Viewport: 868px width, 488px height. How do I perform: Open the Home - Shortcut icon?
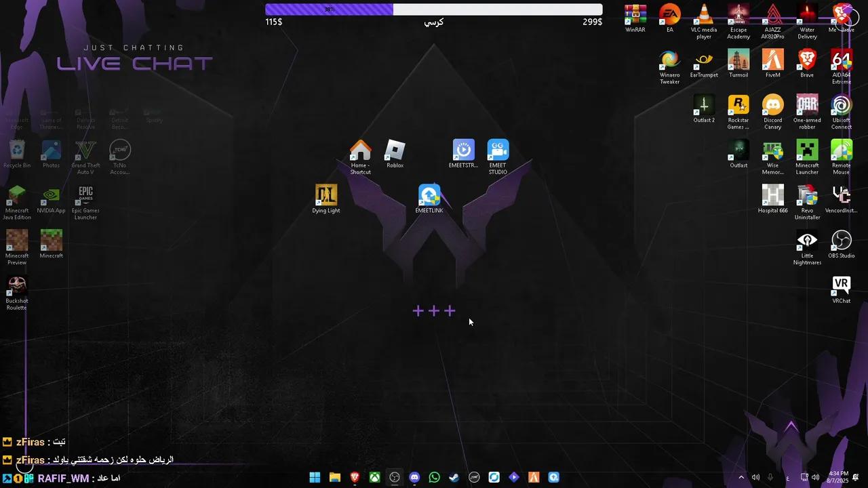360,157
